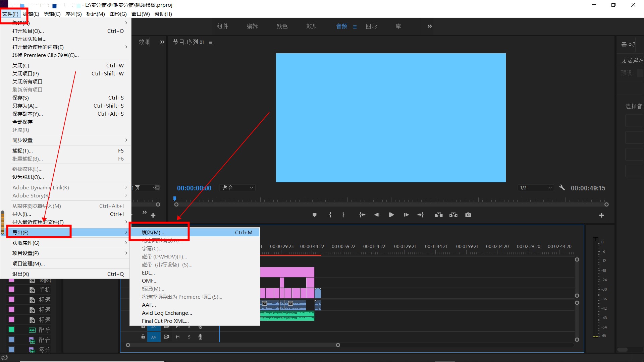Mute the A4 audio track

point(178,337)
